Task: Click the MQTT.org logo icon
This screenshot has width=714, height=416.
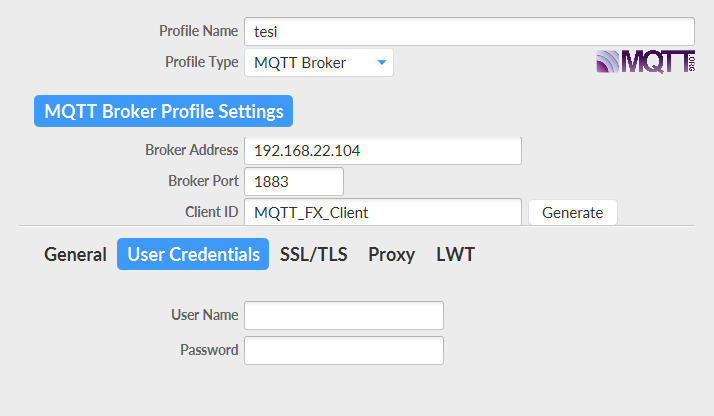Action: point(646,61)
